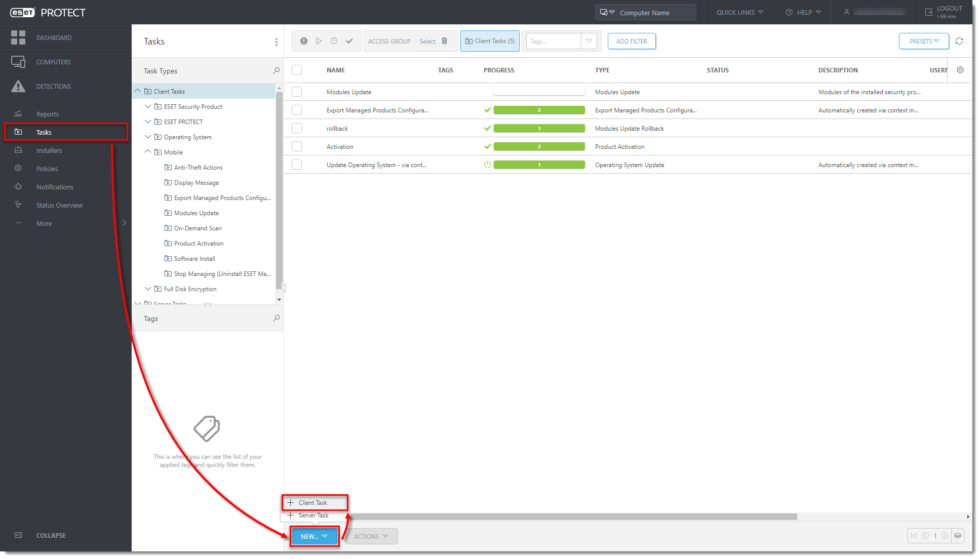
Task: Choose Client Task from New menu
Action: [312, 503]
